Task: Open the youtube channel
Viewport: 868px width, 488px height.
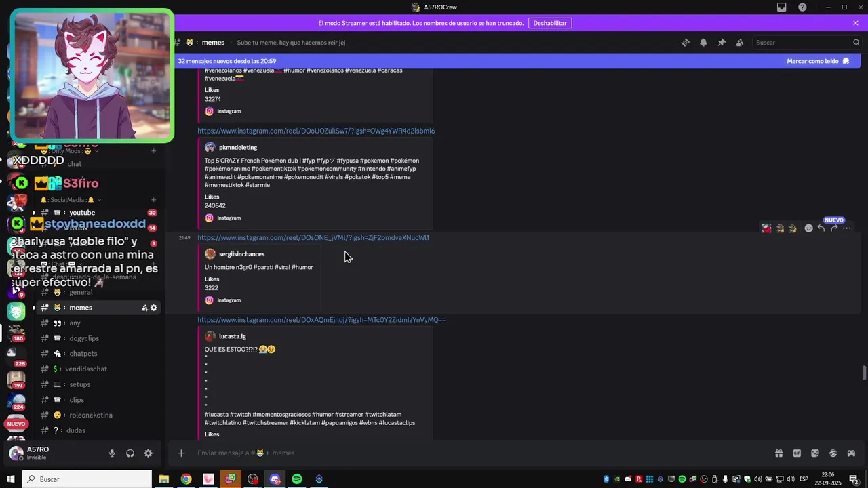Action: [x=98, y=213]
